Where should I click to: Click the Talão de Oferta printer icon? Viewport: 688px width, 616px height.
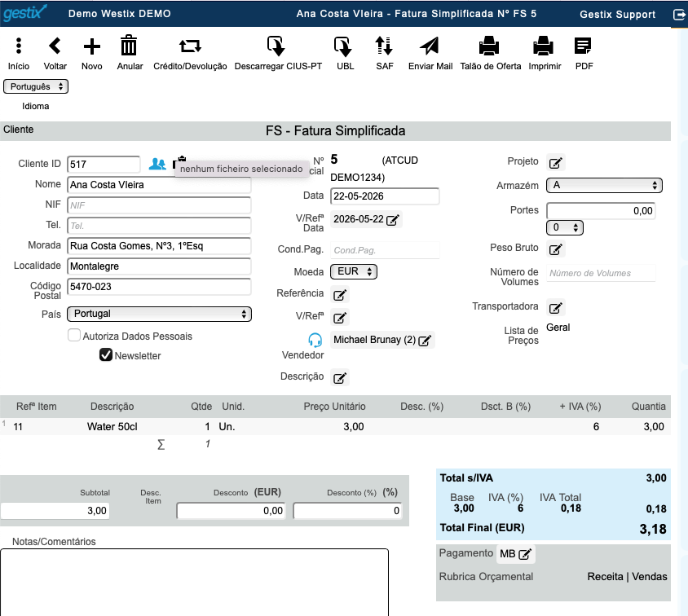pos(489,46)
